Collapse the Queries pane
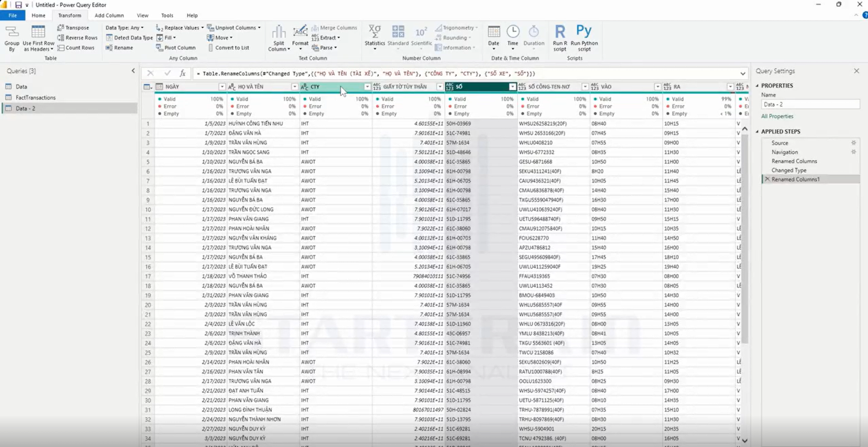This screenshot has width=868, height=447. tap(133, 71)
